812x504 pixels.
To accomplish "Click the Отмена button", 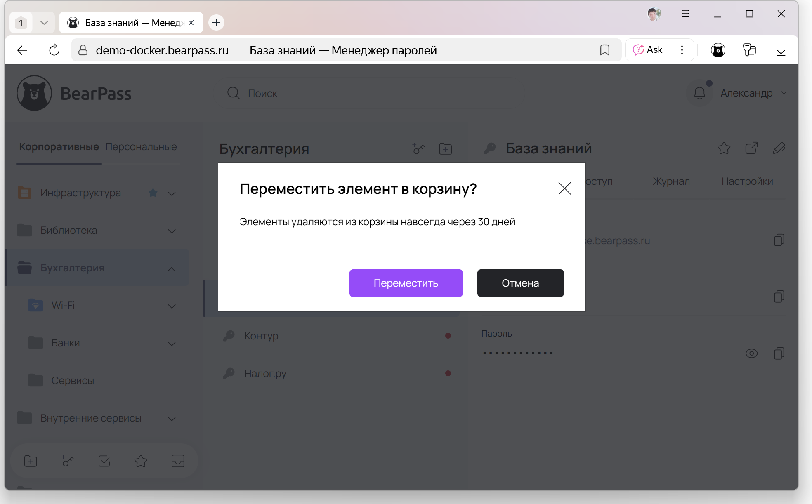I will click(x=520, y=283).
